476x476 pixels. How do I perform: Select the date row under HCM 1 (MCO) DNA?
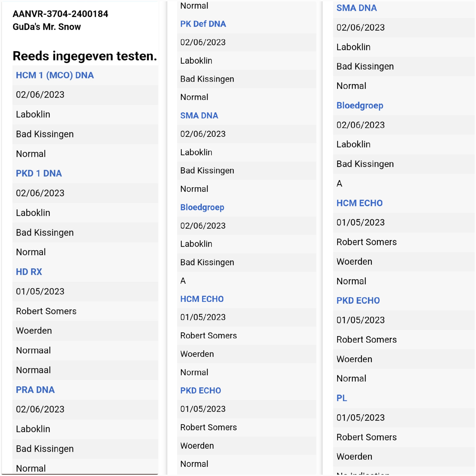pyautogui.click(x=40, y=95)
